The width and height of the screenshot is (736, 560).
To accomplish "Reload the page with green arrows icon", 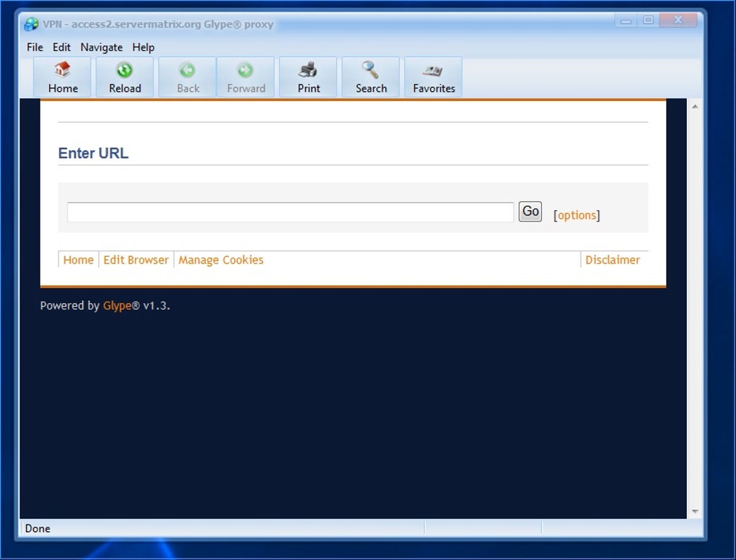I will (124, 70).
